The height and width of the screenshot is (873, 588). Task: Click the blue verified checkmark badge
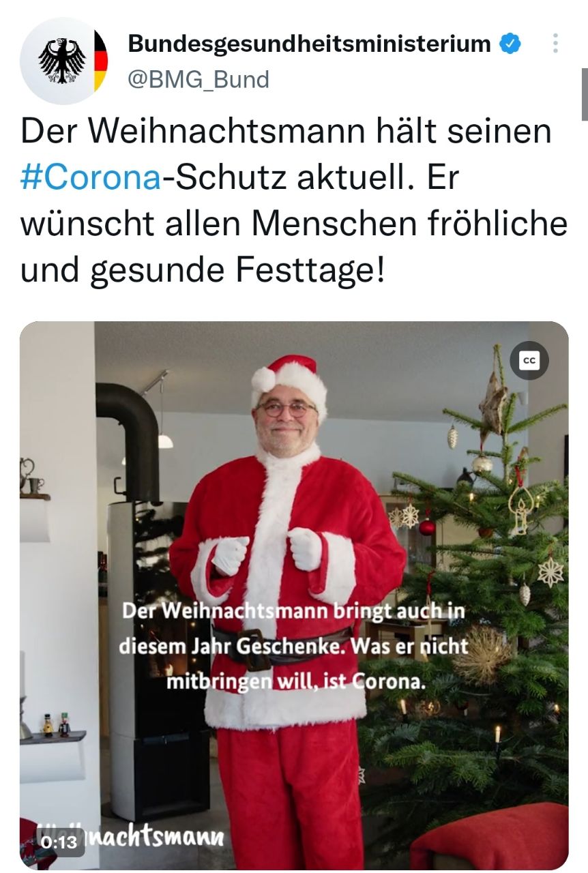510,44
